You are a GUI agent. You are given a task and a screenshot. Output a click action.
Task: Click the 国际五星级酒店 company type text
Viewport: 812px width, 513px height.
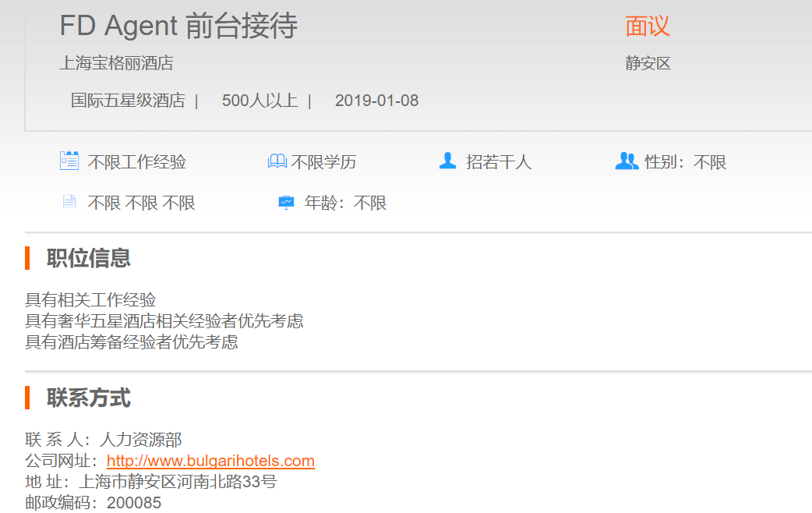pos(128,101)
